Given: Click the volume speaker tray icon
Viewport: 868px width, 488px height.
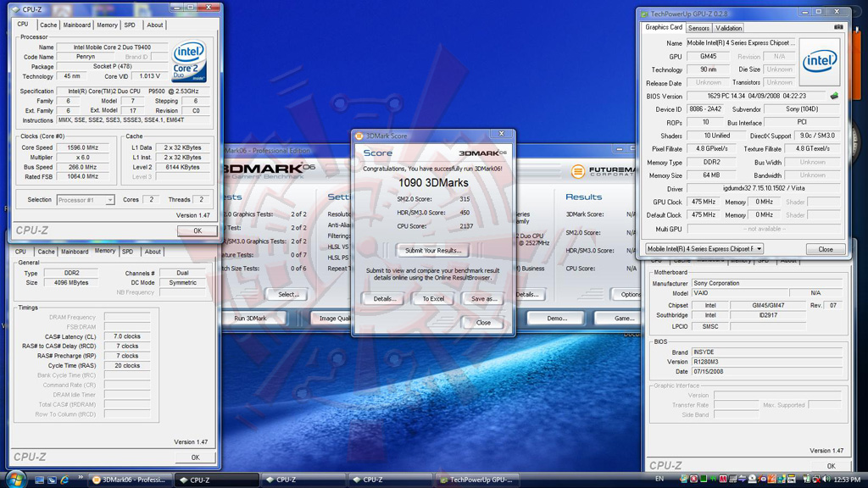Looking at the screenshot, I should 826,480.
